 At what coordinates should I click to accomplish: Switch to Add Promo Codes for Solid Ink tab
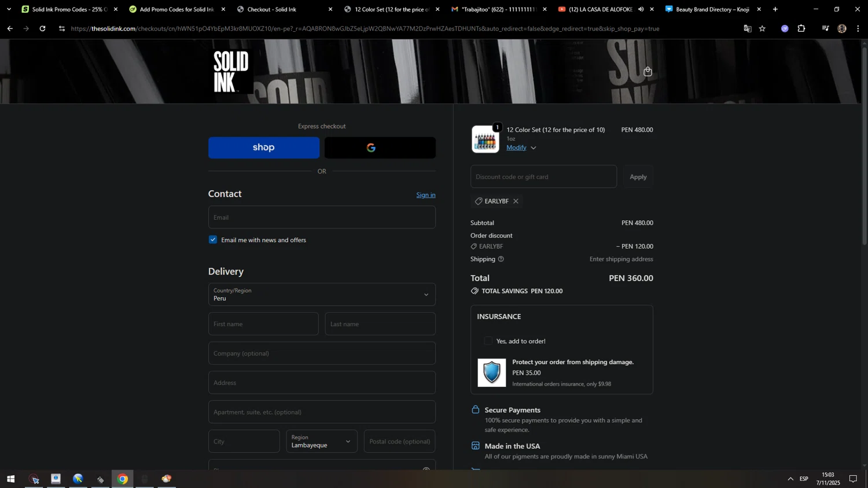176,9
